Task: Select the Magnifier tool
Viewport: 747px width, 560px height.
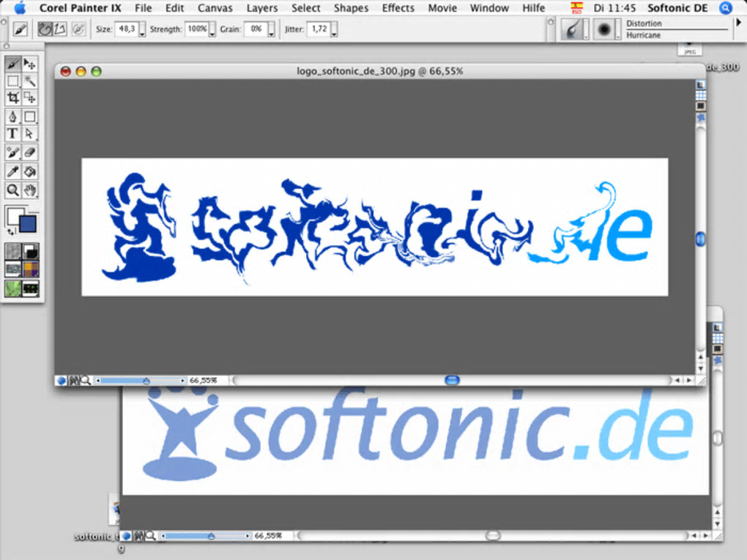Action: (13, 190)
